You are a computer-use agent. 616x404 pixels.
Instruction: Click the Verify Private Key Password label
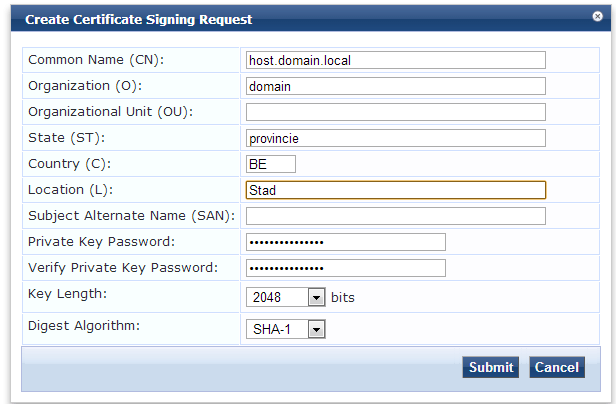[x=122, y=267]
